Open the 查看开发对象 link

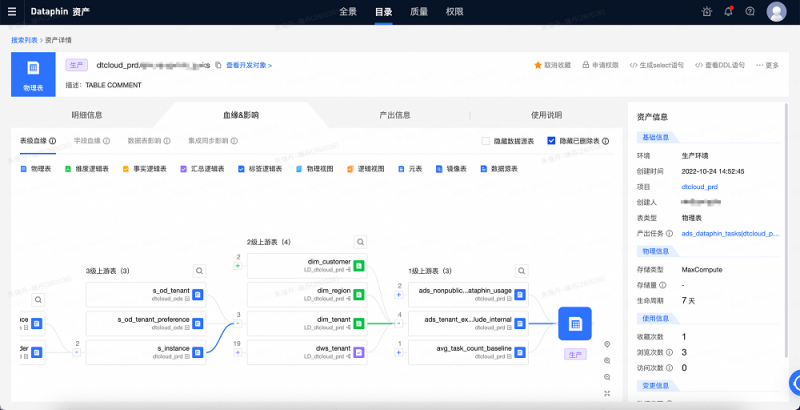[x=248, y=65]
